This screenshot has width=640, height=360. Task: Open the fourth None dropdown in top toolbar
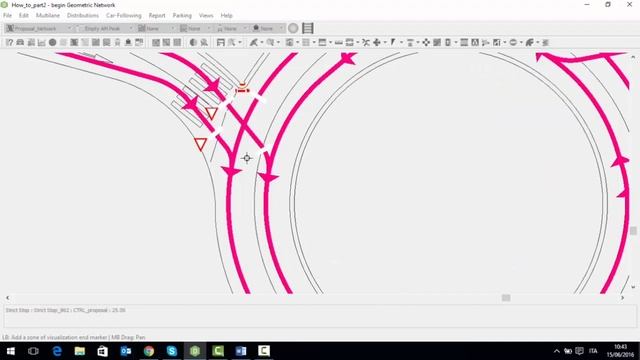(x=195, y=28)
